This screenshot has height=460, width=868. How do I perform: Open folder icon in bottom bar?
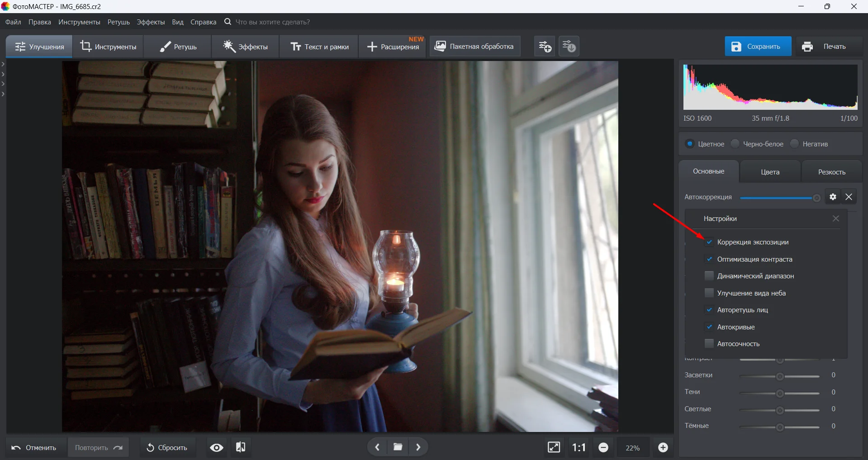pyautogui.click(x=398, y=447)
